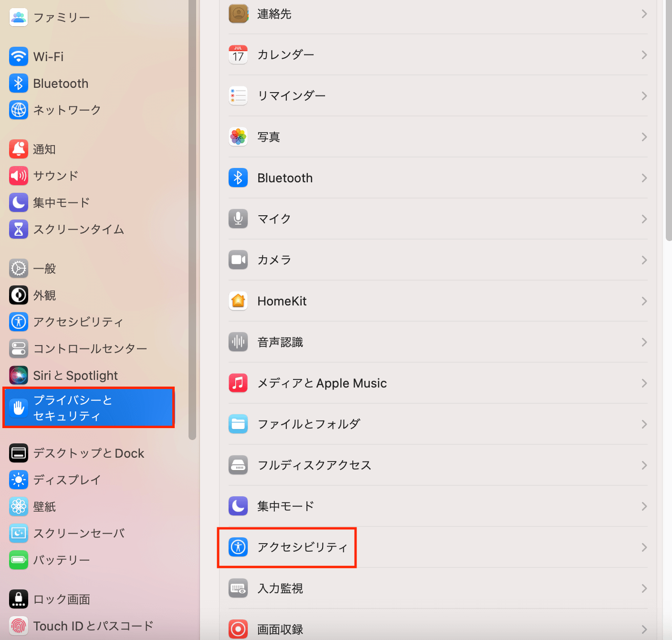
Task: Open デスクトップと Dock sidebar item
Action: tap(88, 453)
